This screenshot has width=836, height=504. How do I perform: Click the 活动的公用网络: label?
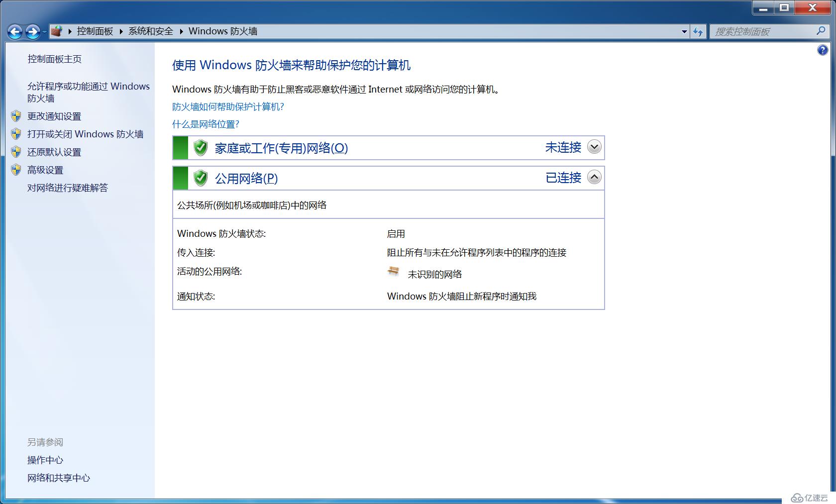[x=209, y=272]
